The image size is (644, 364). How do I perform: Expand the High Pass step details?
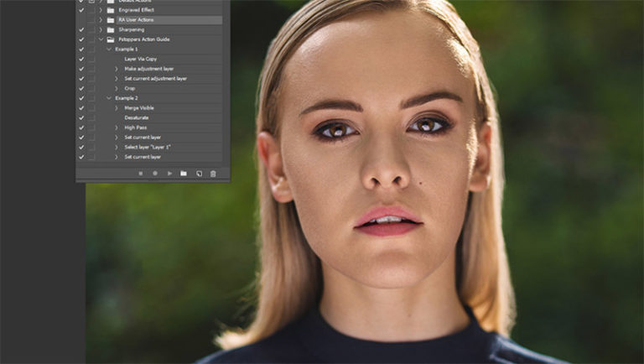pyautogui.click(x=117, y=127)
